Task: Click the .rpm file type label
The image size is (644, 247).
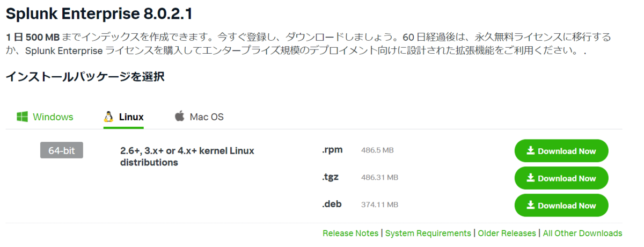Action: (332, 150)
